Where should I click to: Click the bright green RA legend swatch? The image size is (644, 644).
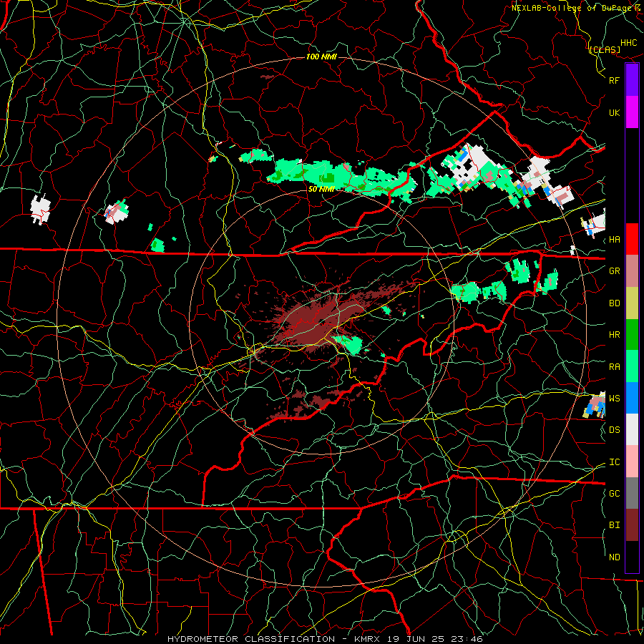point(632,366)
